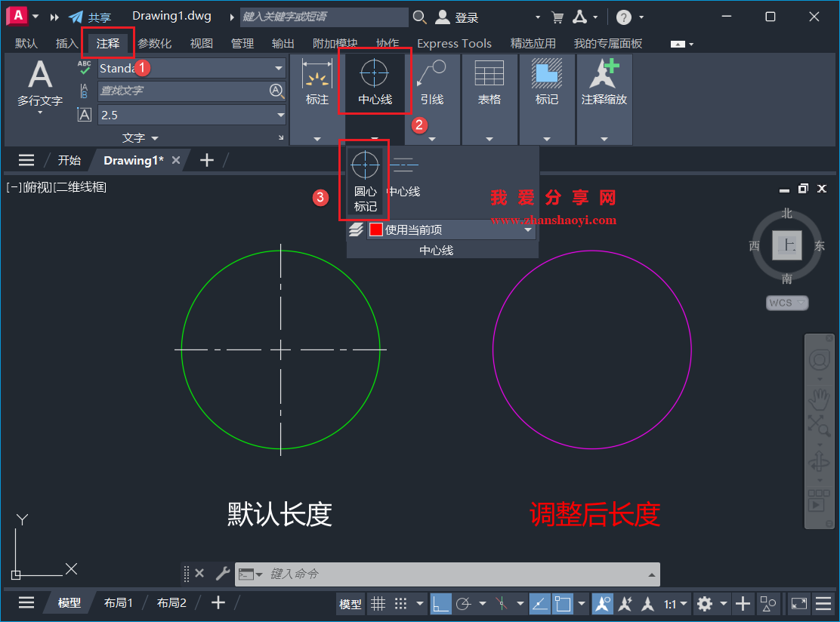Select the Multiline Text tool (多行文字)
Viewport: 840px width, 622px height.
point(39,83)
